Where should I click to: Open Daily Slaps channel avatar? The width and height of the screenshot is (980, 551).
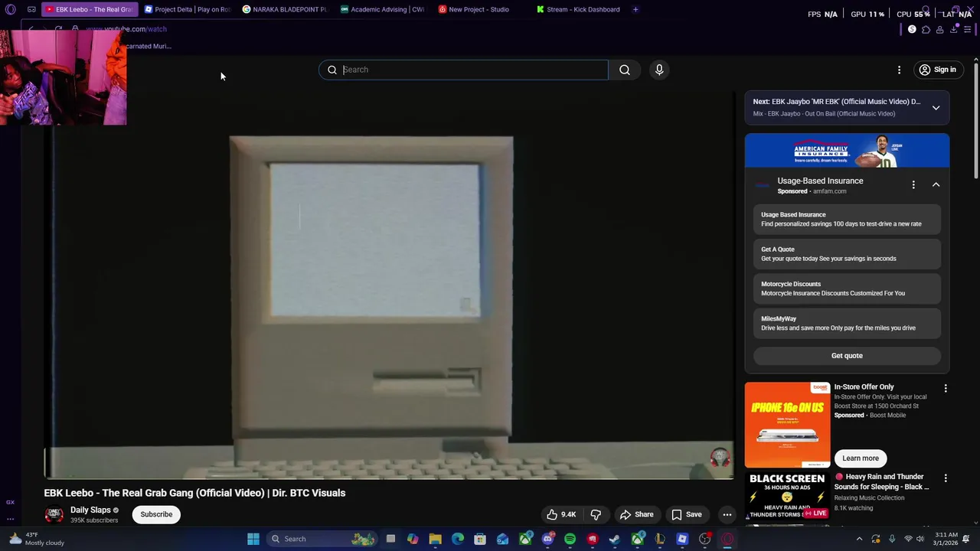click(x=54, y=515)
